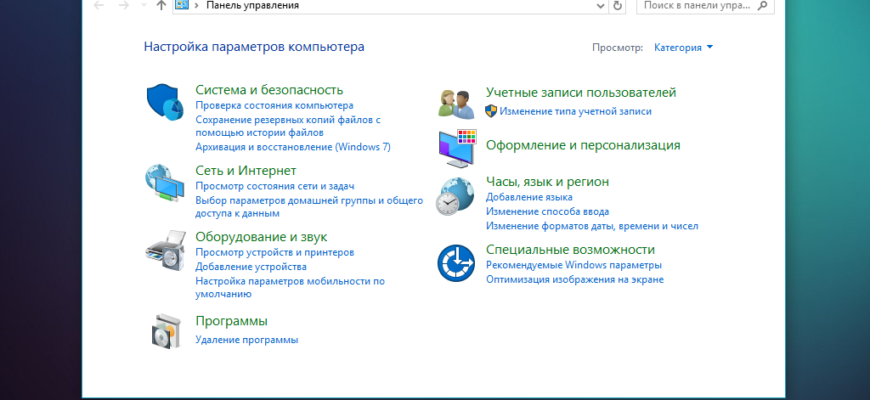870x400 pixels.
Task: Click the UAC shield beside Изменение типа учетной записи
Action: 491,111
